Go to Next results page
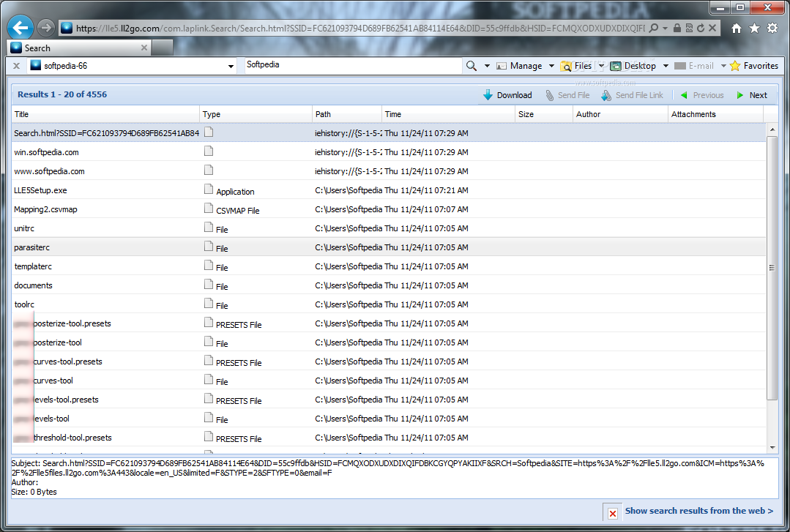This screenshot has width=790, height=532. tap(752, 94)
